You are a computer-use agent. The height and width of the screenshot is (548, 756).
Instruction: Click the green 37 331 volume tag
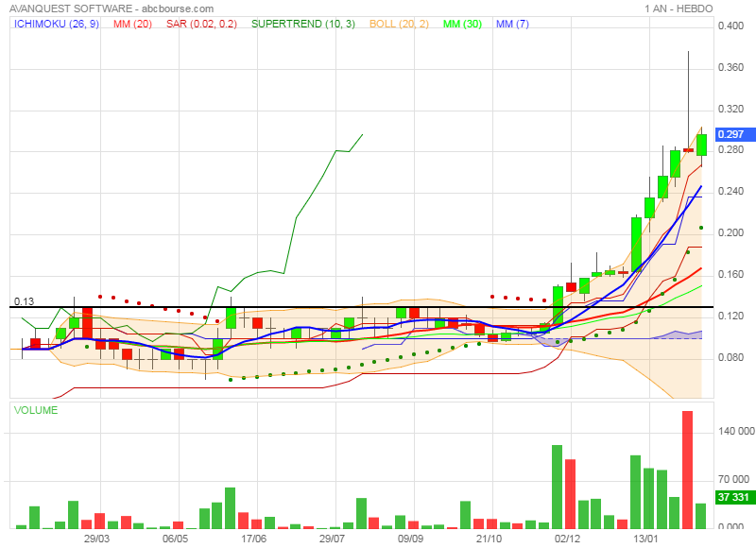click(735, 497)
